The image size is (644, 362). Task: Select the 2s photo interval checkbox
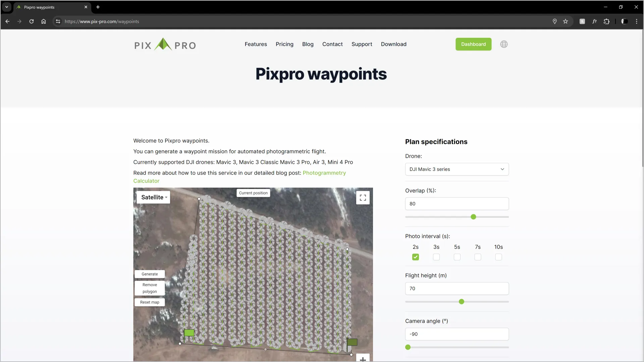[x=416, y=257]
